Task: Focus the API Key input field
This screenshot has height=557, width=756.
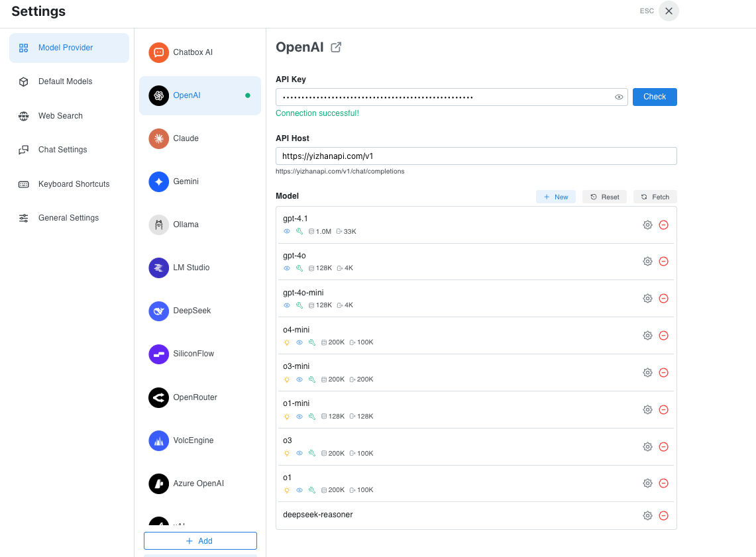Action: point(452,97)
